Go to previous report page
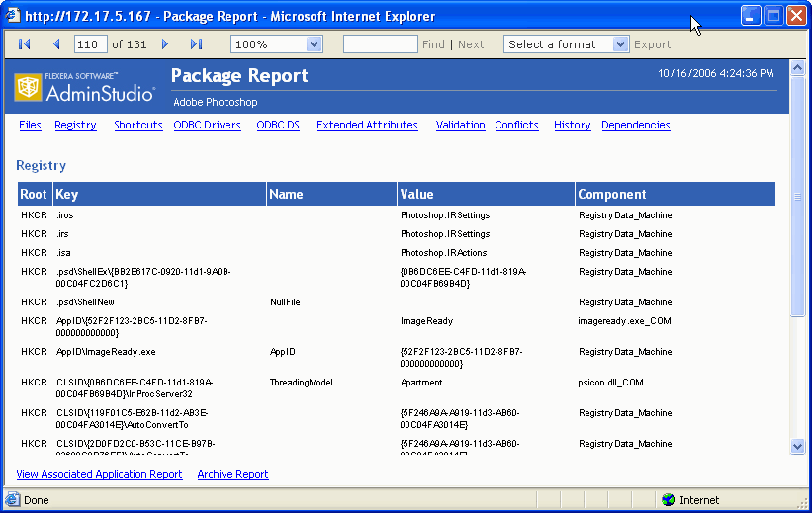This screenshot has width=812, height=513. [56, 44]
